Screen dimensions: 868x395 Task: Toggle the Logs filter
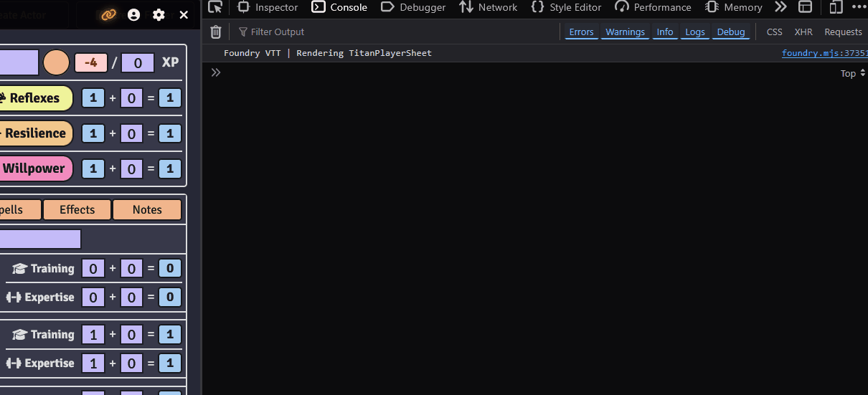(695, 32)
